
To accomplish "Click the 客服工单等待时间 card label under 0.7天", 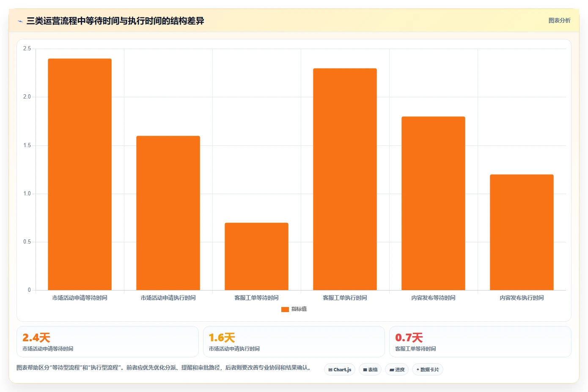I will (415, 349).
